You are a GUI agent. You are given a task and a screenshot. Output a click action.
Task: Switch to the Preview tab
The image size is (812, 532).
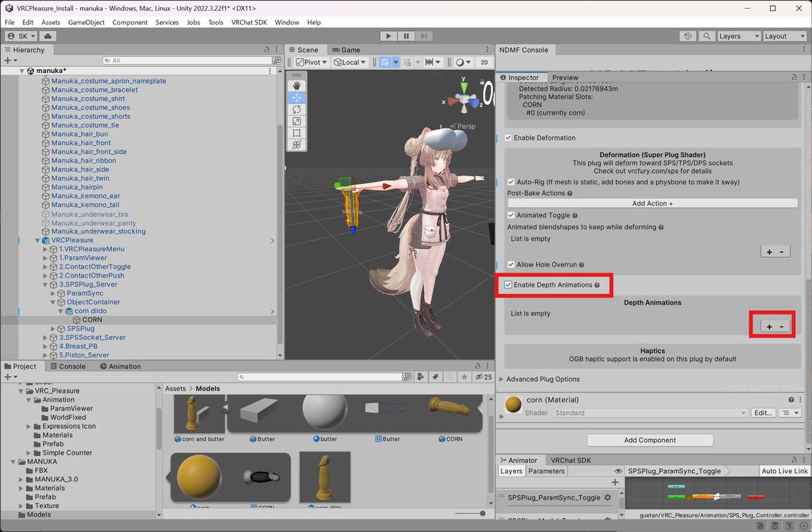click(565, 77)
